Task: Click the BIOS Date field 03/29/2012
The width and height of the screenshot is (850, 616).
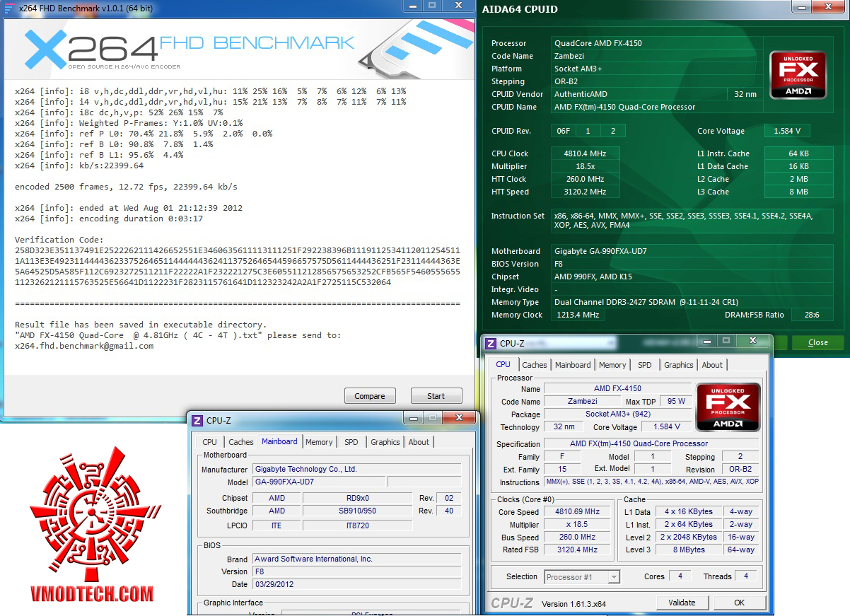Action: (357, 584)
